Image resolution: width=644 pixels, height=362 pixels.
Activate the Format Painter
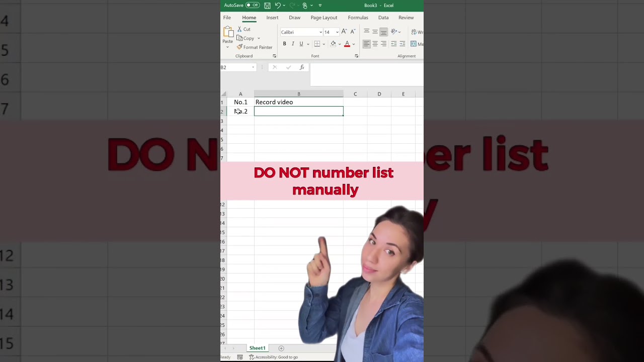click(255, 47)
